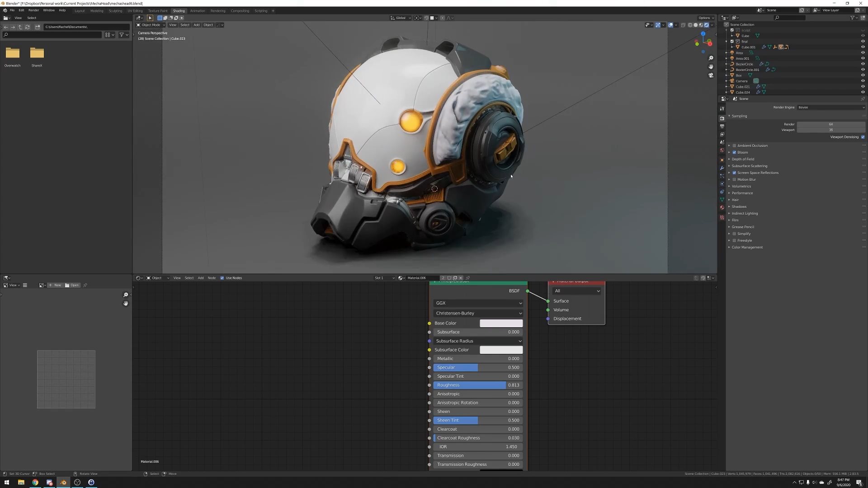Toggle camera view gizmo in viewport
The width and height of the screenshot is (868, 488).
pos(711,75)
